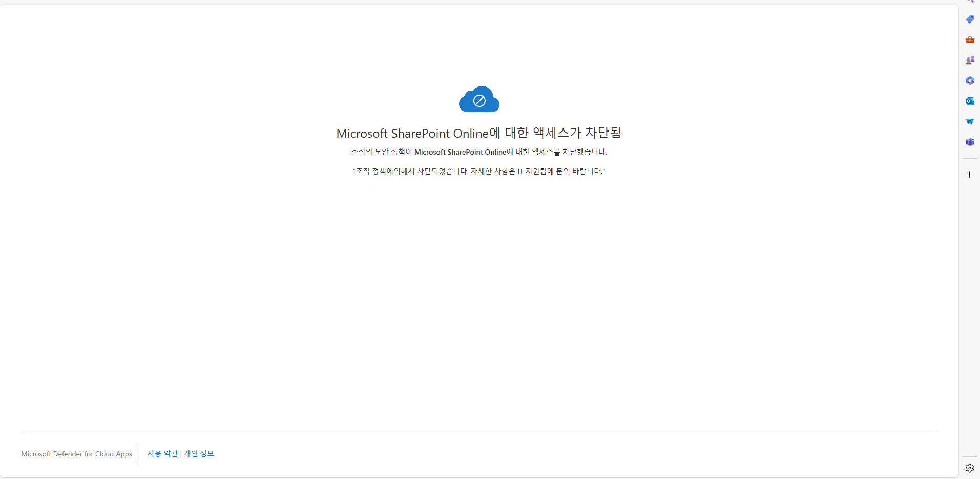Open the Drop paper plane sidebar icon
The width and height of the screenshot is (980, 479).
pyautogui.click(x=970, y=122)
